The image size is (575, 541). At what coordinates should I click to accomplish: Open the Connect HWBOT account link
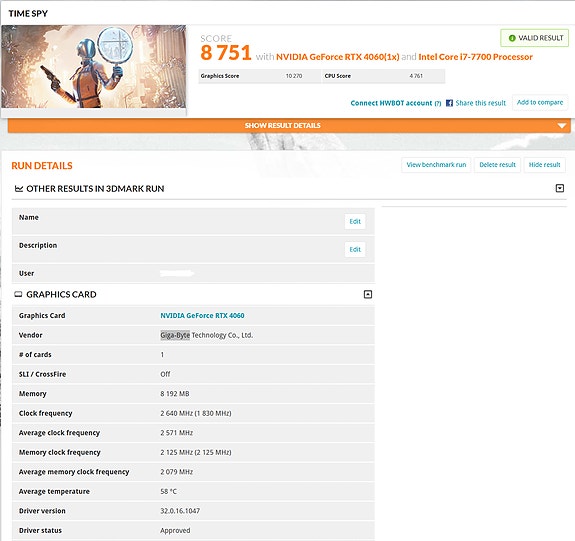(x=391, y=103)
